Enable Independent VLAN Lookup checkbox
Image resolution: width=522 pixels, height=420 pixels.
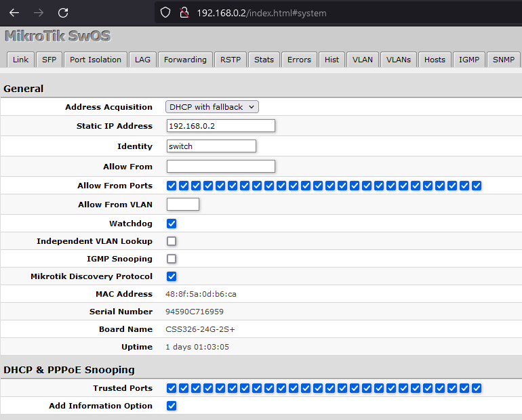coord(172,241)
